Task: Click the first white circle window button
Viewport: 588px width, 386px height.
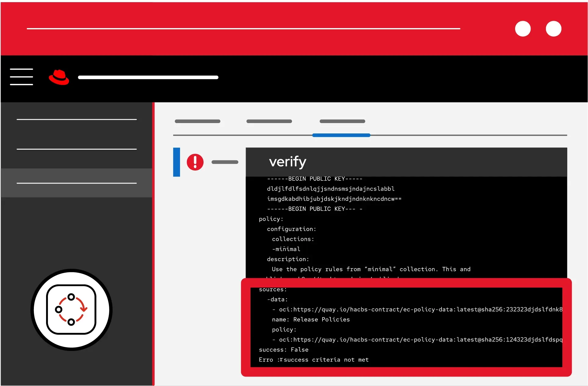Action: point(523,29)
